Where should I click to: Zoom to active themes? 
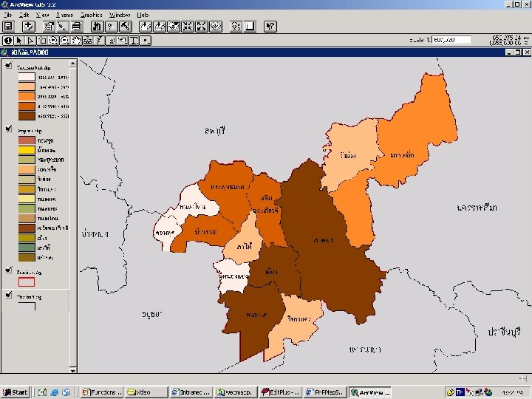[160, 27]
